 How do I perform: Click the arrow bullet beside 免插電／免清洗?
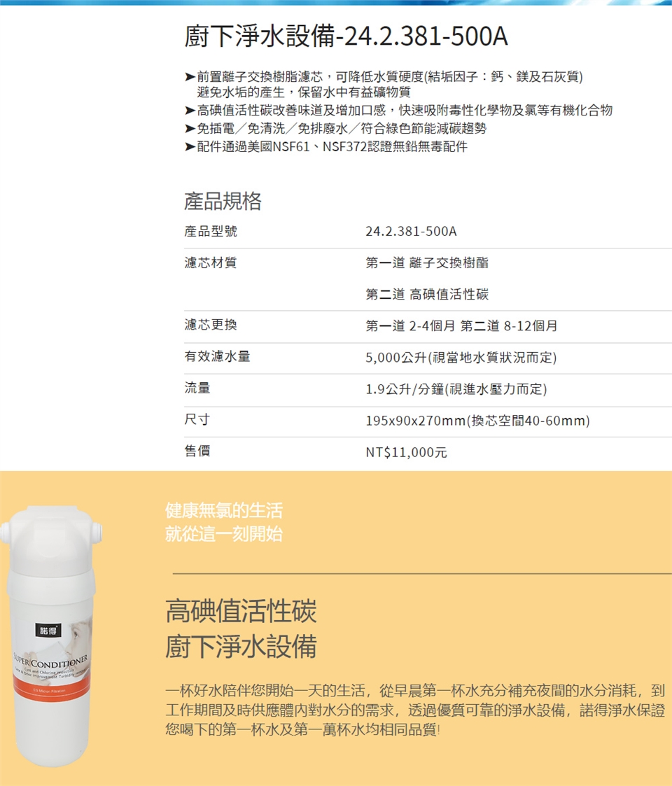190,129
